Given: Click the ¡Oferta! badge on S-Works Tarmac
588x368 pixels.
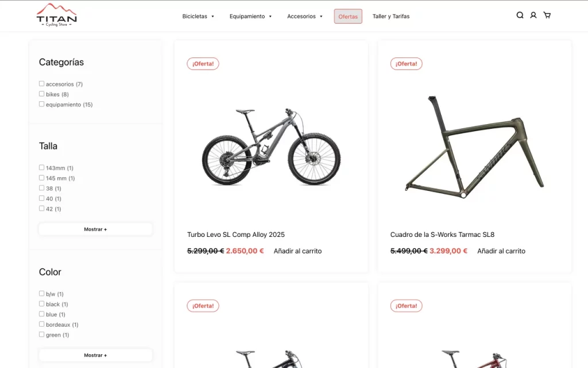Looking at the screenshot, I should [x=406, y=63].
